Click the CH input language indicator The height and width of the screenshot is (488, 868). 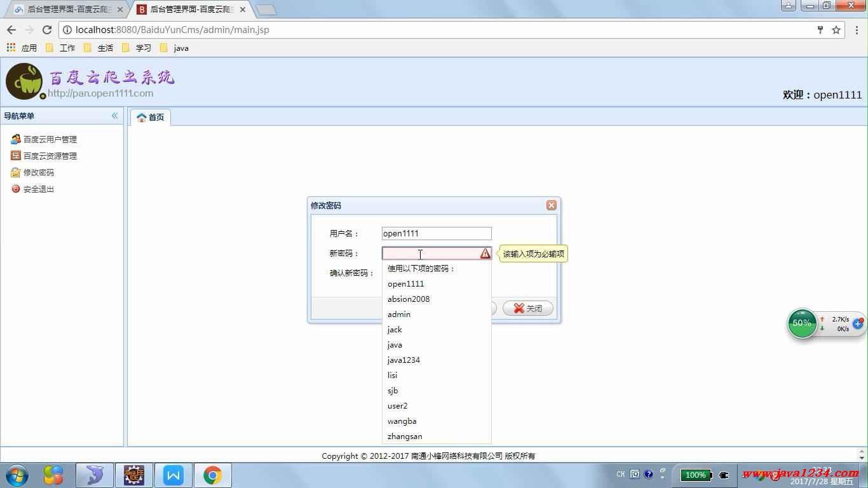tap(621, 475)
